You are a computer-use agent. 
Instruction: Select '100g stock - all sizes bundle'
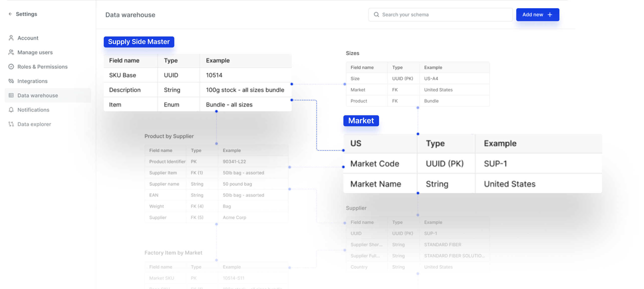pyautogui.click(x=245, y=90)
